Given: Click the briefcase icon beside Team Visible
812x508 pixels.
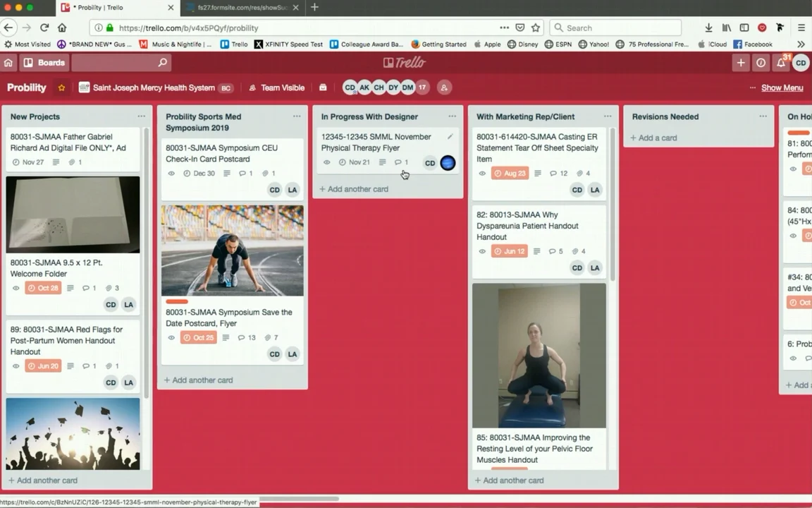Looking at the screenshot, I should [323, 87].
